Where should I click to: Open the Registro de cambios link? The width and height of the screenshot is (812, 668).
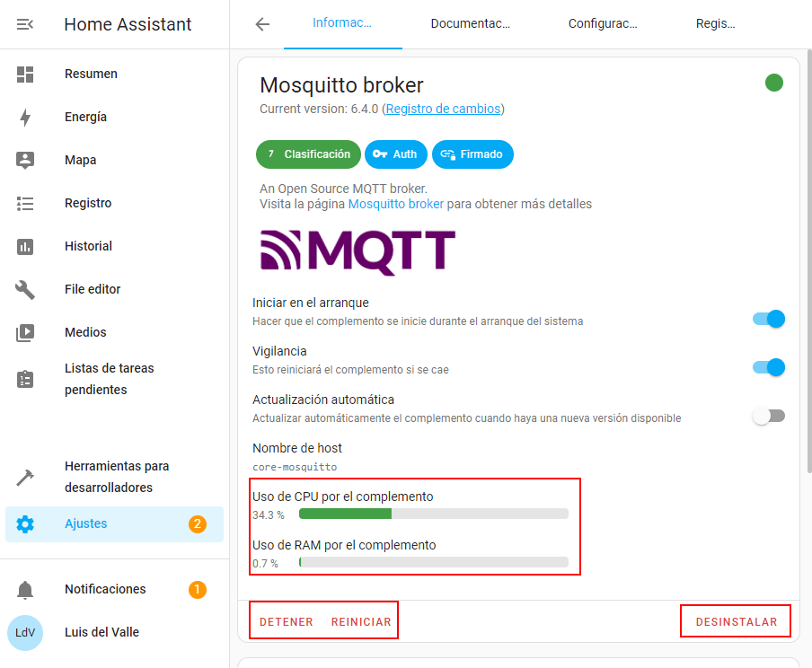pos(443,110)
